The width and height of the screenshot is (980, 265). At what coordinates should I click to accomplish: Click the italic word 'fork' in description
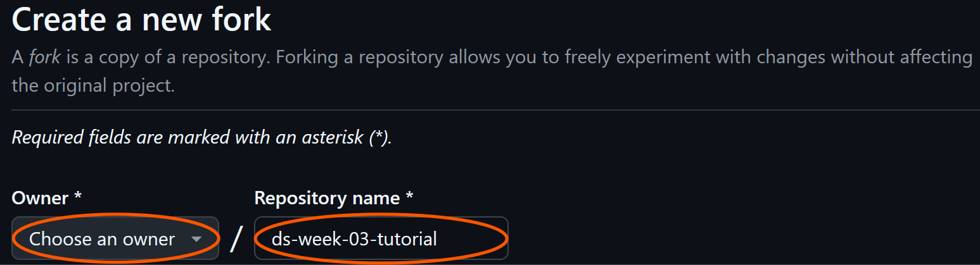click(45, 58)
